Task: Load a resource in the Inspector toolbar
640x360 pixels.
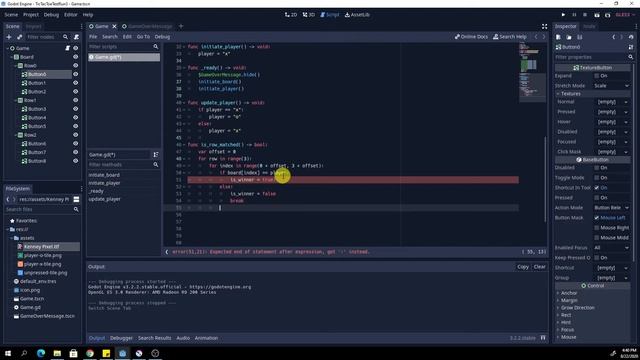Action: point(569,37)
